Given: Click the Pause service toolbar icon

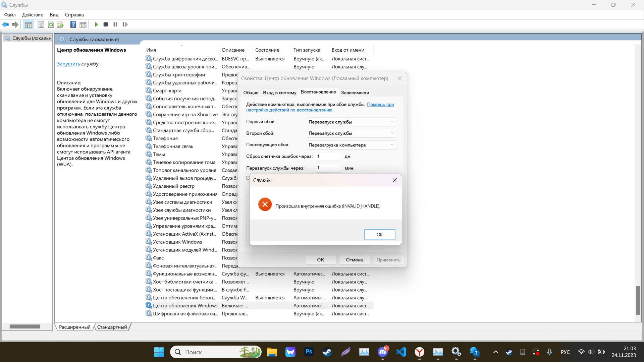Looking at the screenshot, I should pos(115,24).
